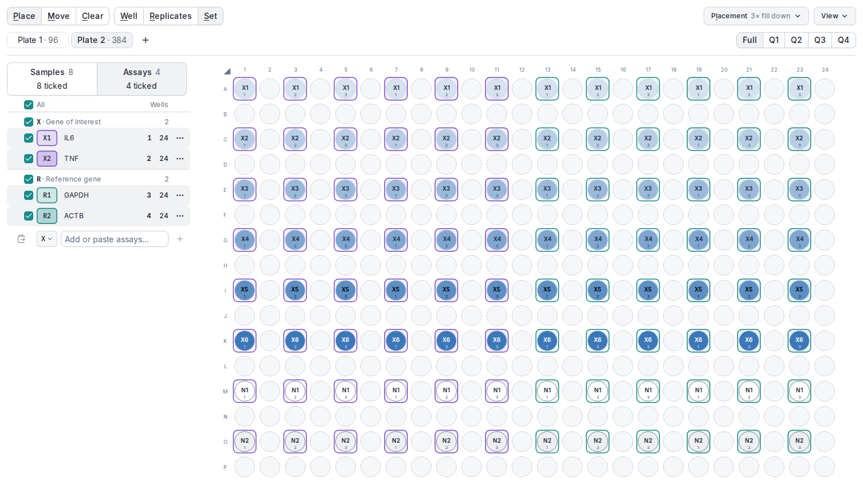Open options menu for ACTB assay
The height and width of the screenshot is (504, 863).
[x=180, y=216]
